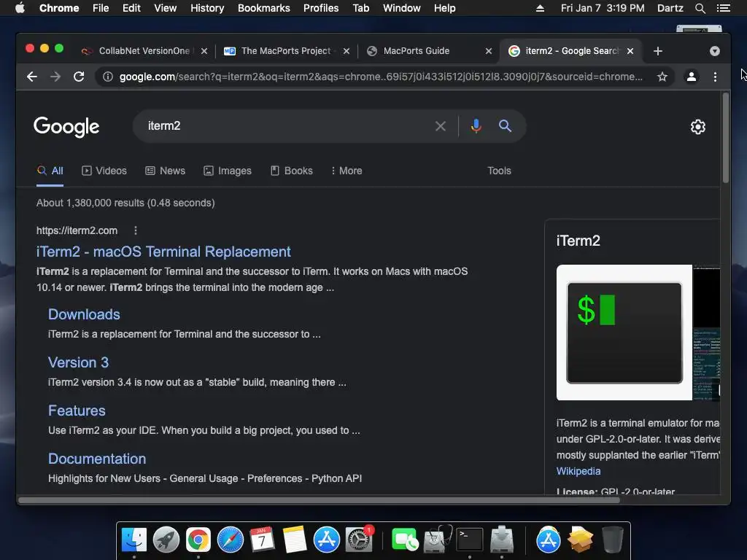Clear the iterm2 search query
The height and width of the screenshot is (560, 747).
point(441,126)
